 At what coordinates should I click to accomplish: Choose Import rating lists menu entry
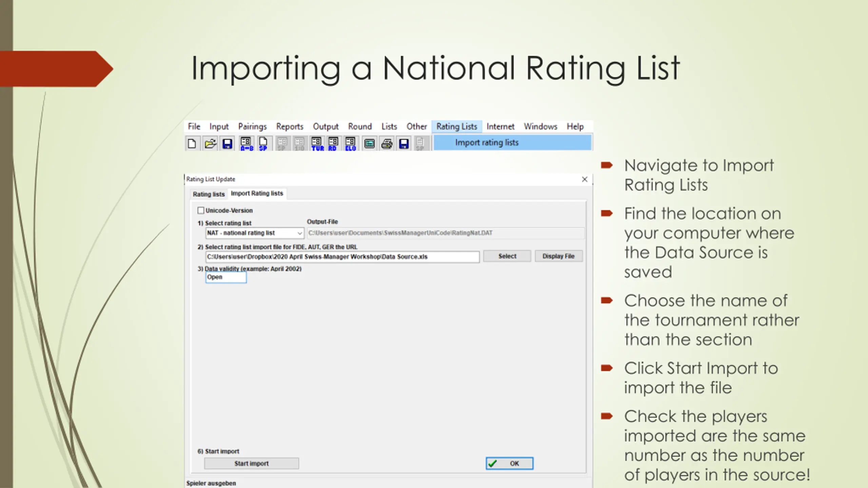pos(487,143)
